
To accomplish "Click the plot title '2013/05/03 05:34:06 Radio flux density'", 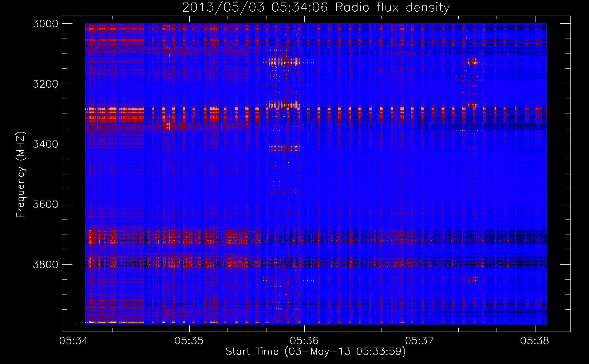I will point(316,7).
